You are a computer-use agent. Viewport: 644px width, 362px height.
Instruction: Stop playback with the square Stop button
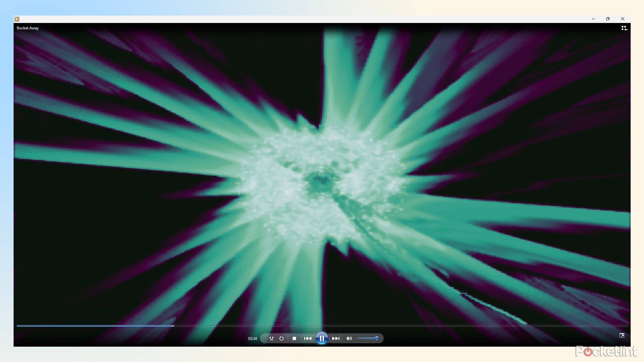(294, 338)
